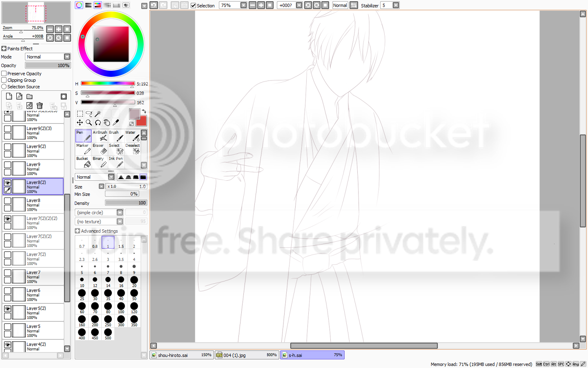This screenshot has width=588, height=368.
Task: Activate the magic wand tool
Action: [98, 114]
